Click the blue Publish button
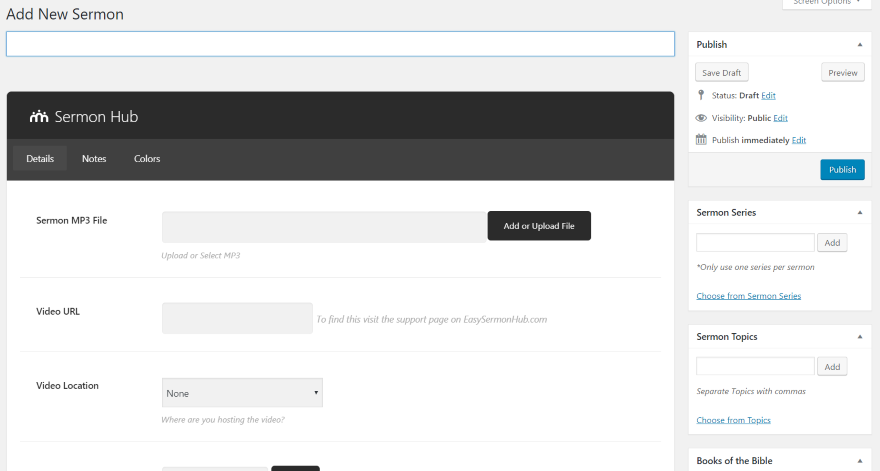This screenshot has height=471, width=880. click(842, 170)
